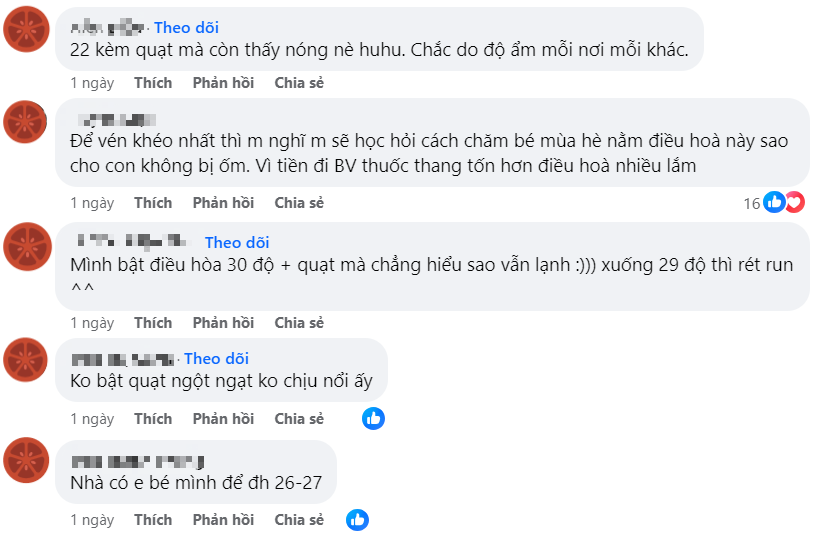The image size is (820, 535).
Task: Click the avatar of the '26-27' commenter
Action: pos(26,460)
